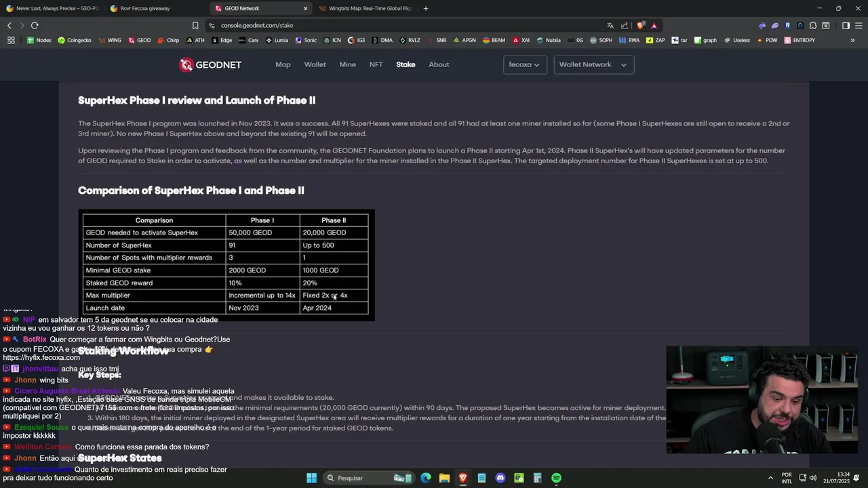Image resolution: width=868 pixels, height=488 pixels.
Task: Open the GEOD bookmark
Action: pyautogui.click(x=139, y=40)
